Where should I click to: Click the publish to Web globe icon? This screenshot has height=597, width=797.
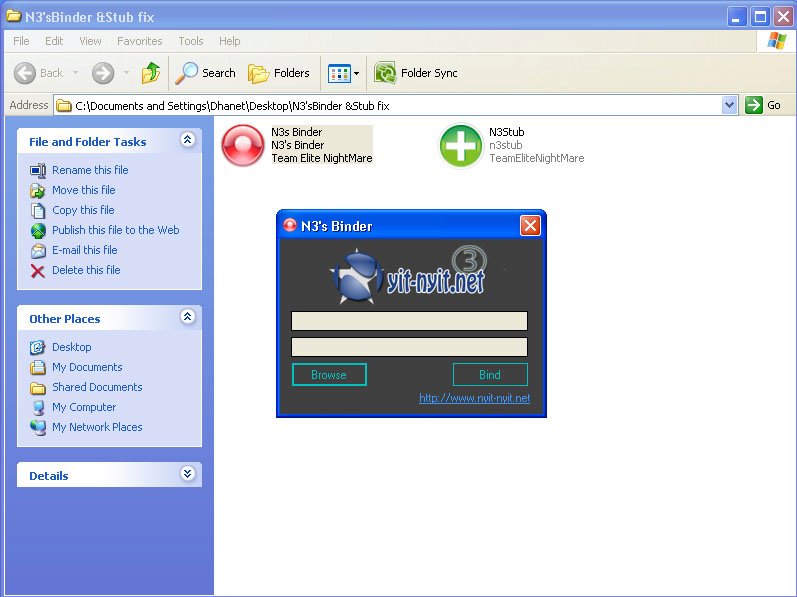click(38, 231)
